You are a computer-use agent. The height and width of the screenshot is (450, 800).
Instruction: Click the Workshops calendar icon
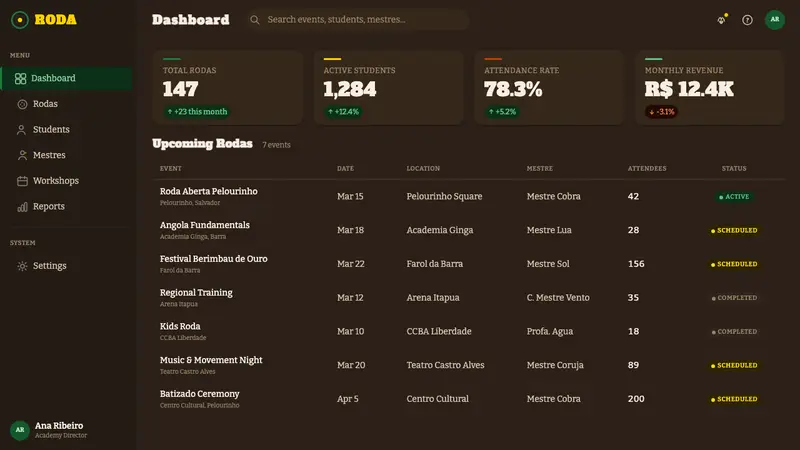point(22,181)
